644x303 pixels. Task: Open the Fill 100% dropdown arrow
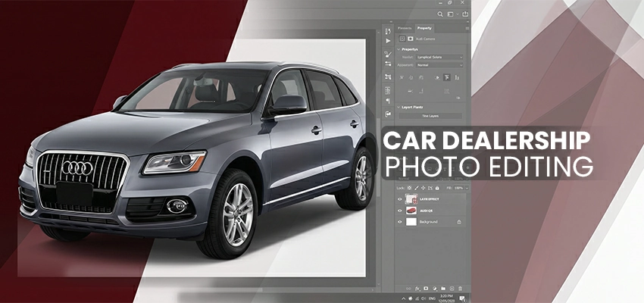point(467,188)
